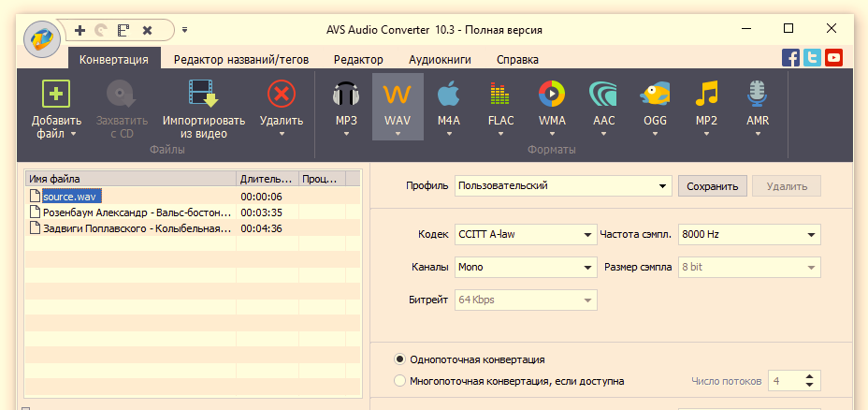Switch to the Справка tab
Viewport: 868px width, 410px height.
517,59
